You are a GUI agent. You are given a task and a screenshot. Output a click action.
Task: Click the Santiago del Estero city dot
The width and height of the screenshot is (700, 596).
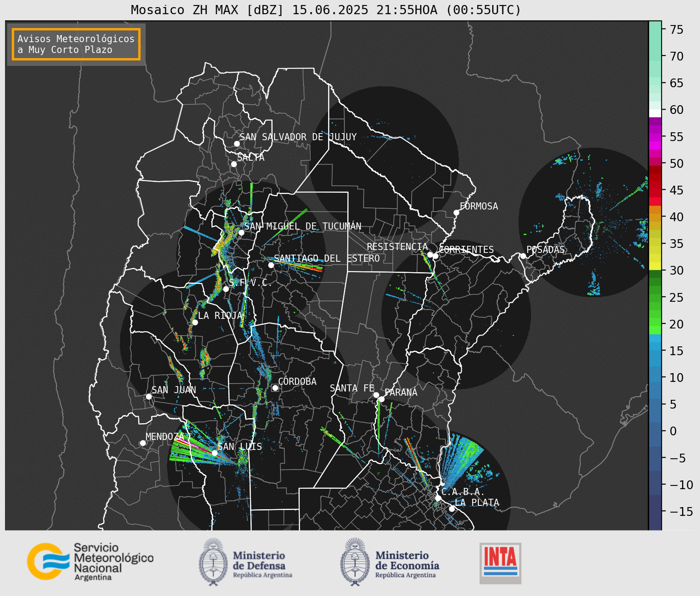[271, 265]
